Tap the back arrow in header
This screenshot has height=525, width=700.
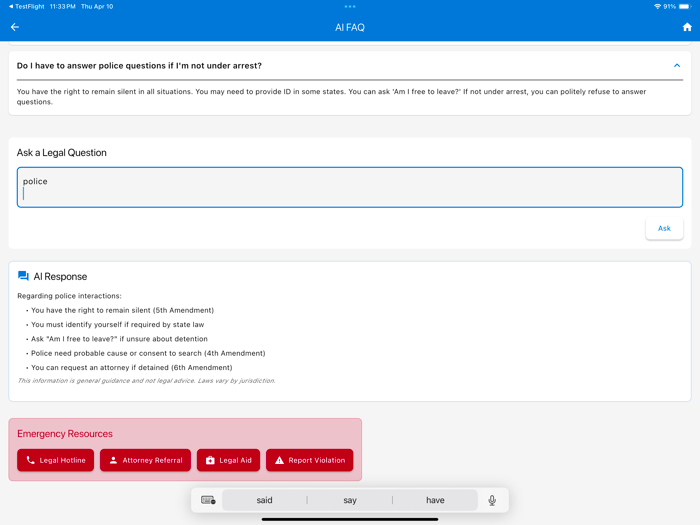click(x=15, y=27)
